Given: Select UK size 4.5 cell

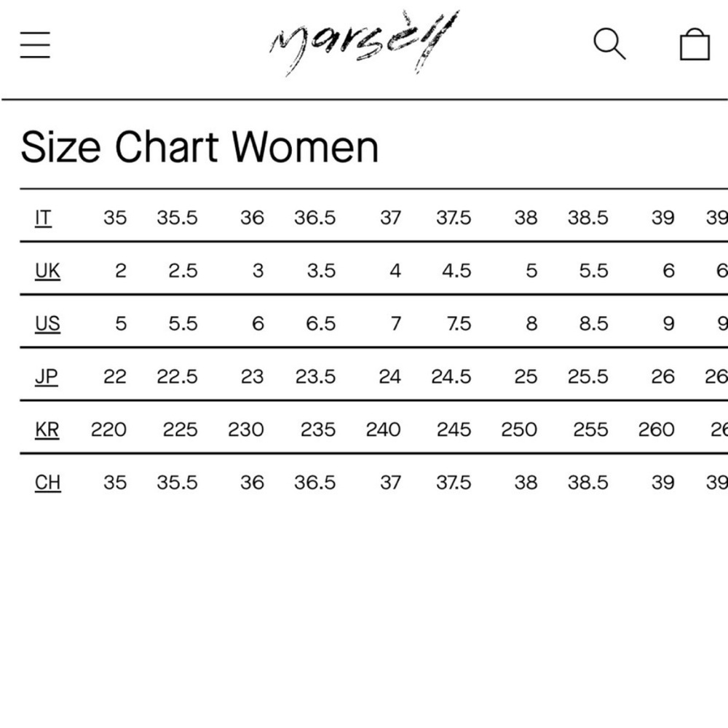Looking at the screenshot, I should tap(456, 271).
